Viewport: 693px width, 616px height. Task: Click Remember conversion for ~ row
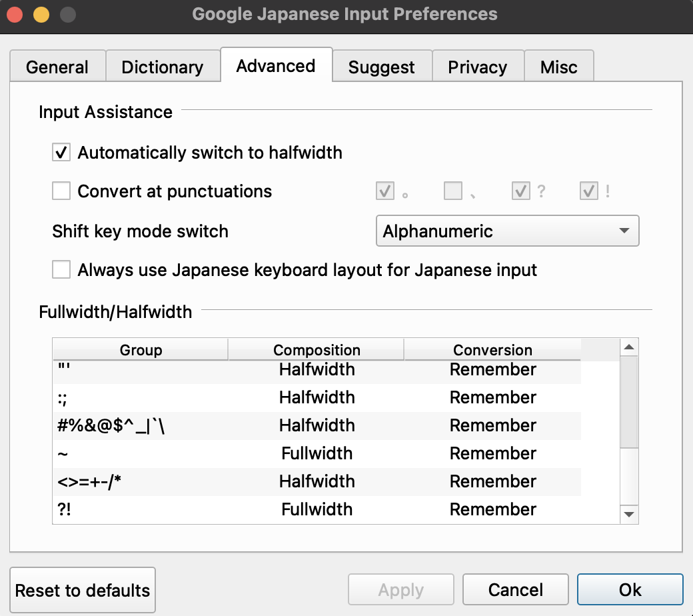click(493, 453)
